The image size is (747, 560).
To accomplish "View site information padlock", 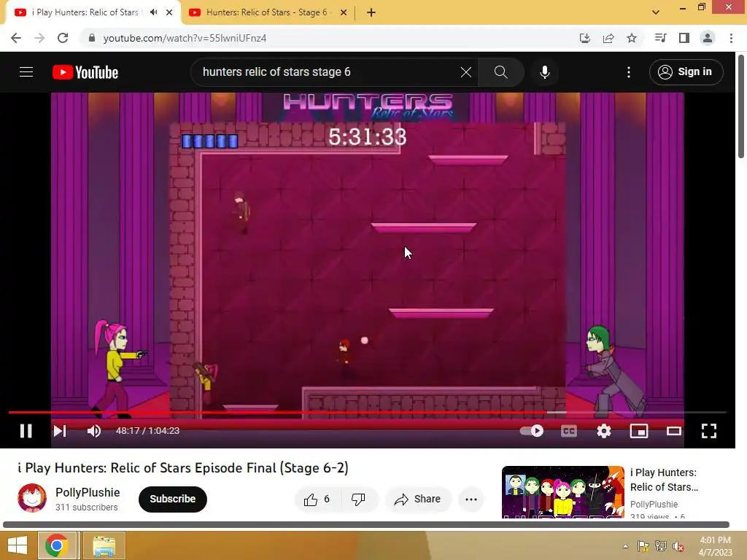I will [92, 38].
